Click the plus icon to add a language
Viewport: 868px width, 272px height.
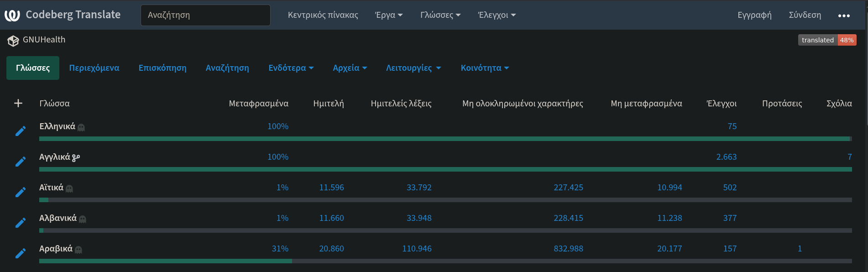click(x=18, y=104)
